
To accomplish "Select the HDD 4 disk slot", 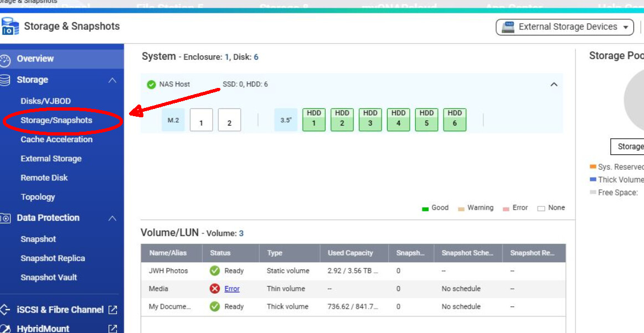I will 398,119.
